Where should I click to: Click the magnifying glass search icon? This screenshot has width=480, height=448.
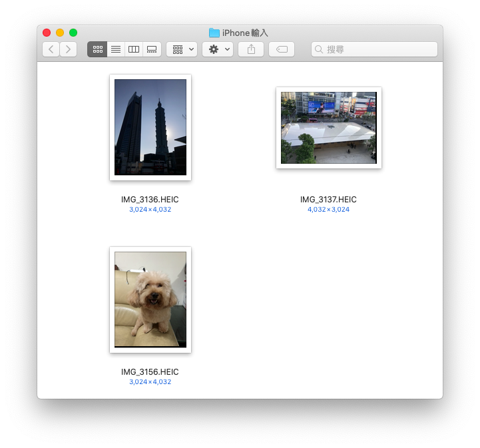point(319,49)
